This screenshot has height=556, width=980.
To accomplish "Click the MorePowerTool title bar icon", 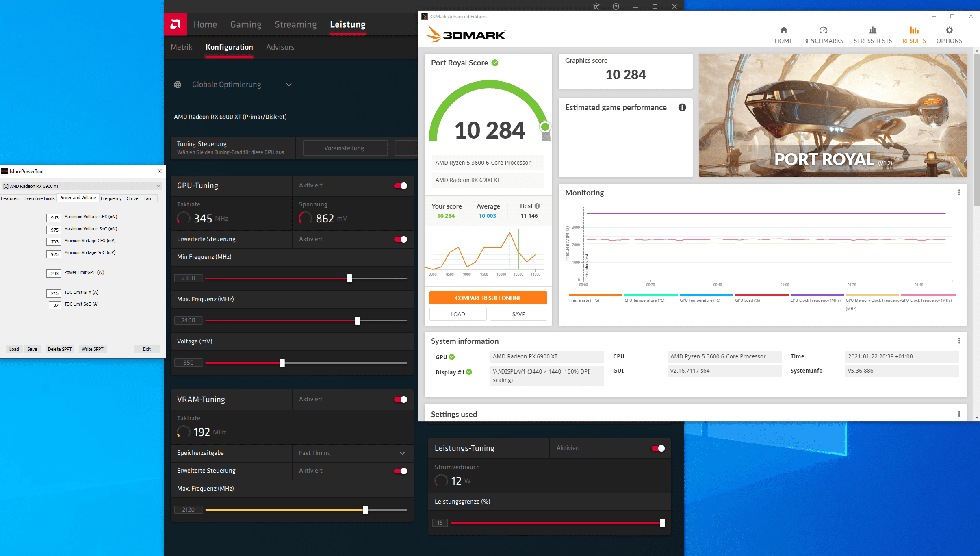I will coord(4,171).
